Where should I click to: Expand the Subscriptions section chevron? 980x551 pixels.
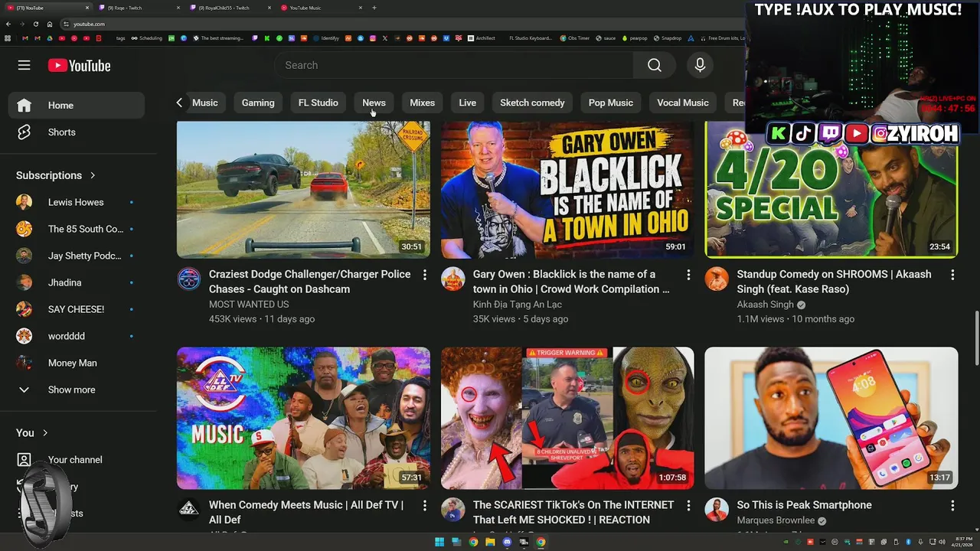click(93, 175)
